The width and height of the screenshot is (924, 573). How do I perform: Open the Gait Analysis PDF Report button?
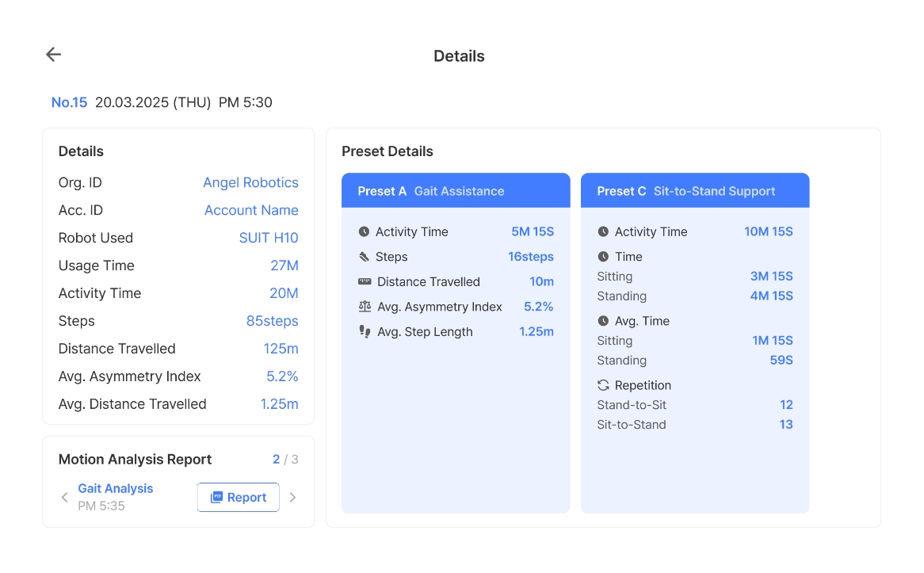point(238,498)
